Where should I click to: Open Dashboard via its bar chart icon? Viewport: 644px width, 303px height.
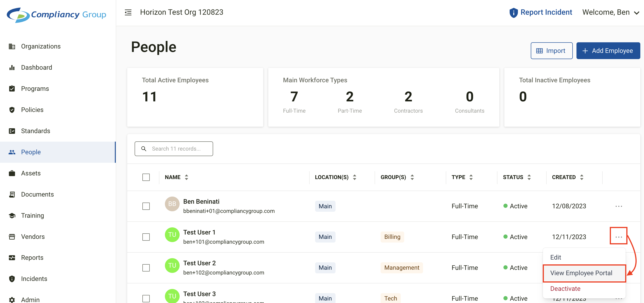coord(12,68)
